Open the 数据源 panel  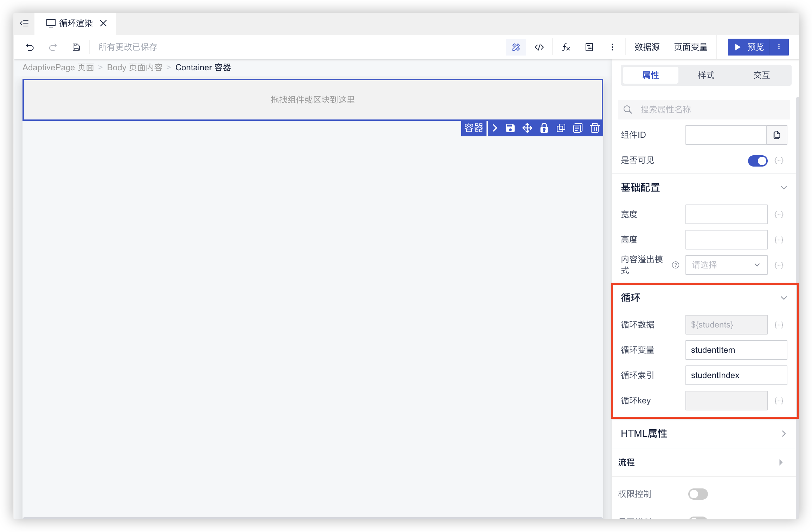tap(647, 47)
